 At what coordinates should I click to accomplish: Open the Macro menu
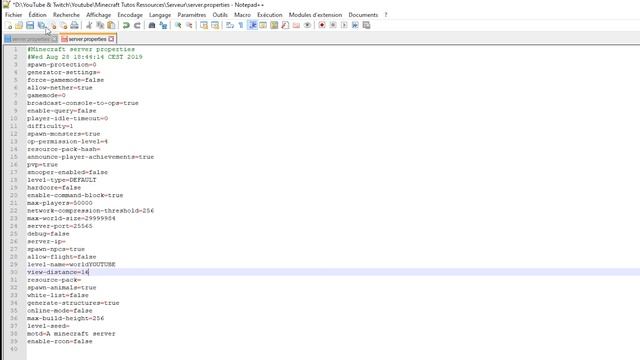click(x=242, y=15)
